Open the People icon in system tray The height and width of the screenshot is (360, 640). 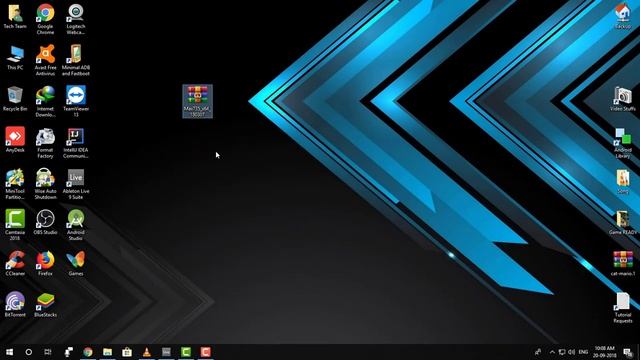click(538, 352)
